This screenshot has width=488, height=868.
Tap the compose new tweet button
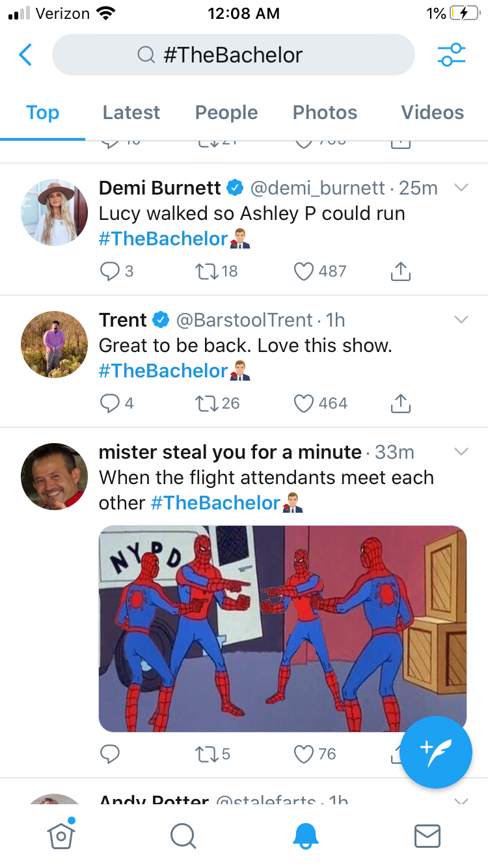[435, 752]
